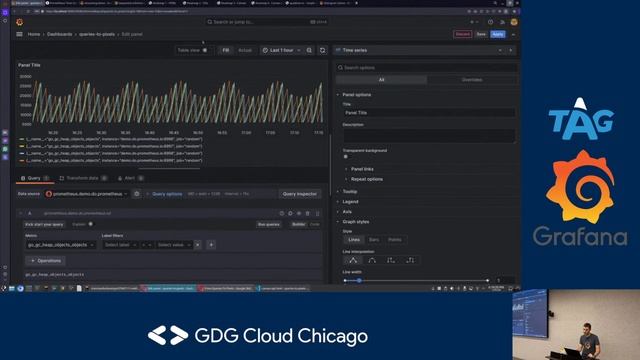Screen dimensions: 640x360
Task: Delete query A with trash icon
Action: click(307, 213)
